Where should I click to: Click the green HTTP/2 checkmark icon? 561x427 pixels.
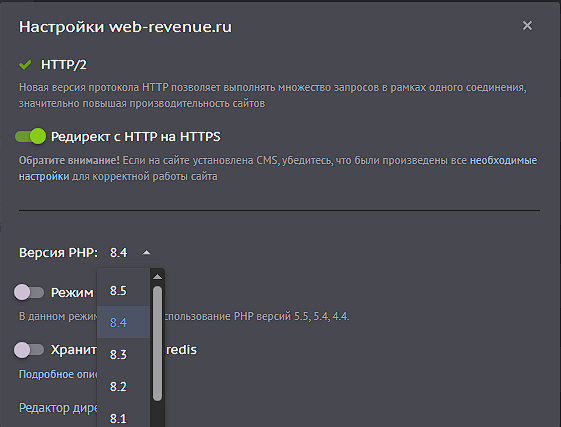(x=25, y=65)
